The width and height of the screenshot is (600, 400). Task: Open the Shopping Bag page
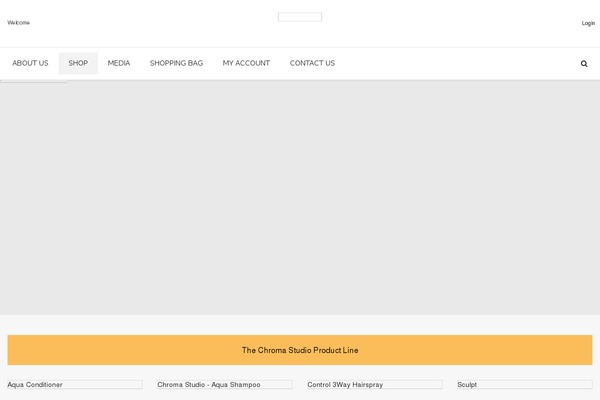click(x=176, y=63)
